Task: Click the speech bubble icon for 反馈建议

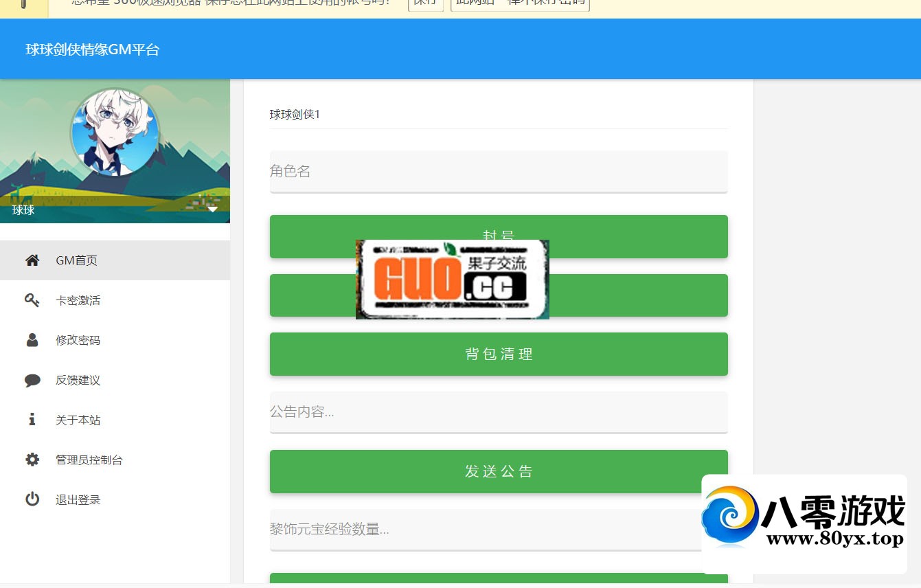Action: pos(32,380)
